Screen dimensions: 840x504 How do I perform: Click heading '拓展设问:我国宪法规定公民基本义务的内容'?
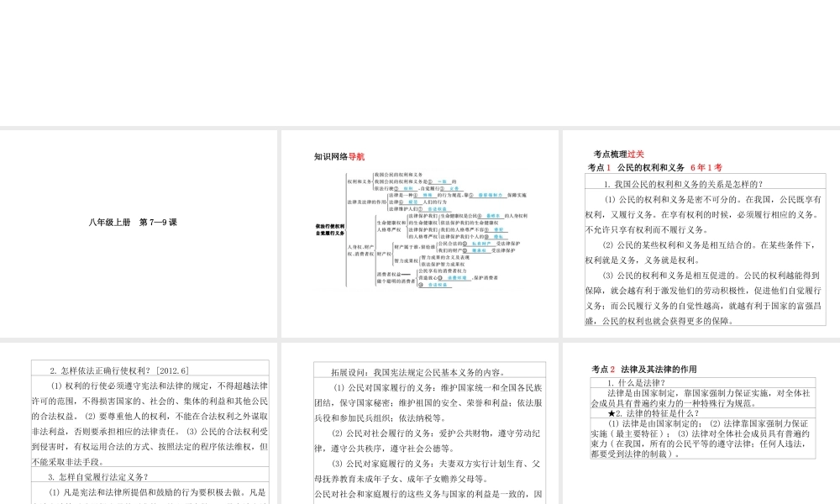click(417, 372)
